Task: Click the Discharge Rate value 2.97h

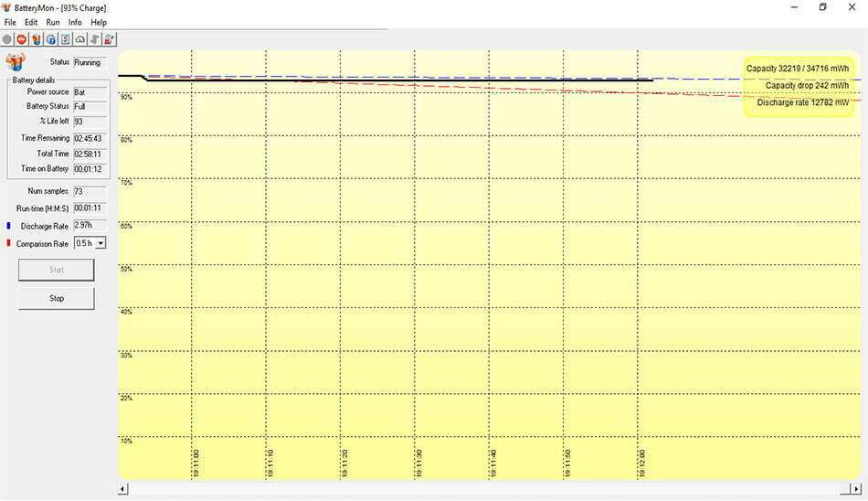Action: [90, 226]
